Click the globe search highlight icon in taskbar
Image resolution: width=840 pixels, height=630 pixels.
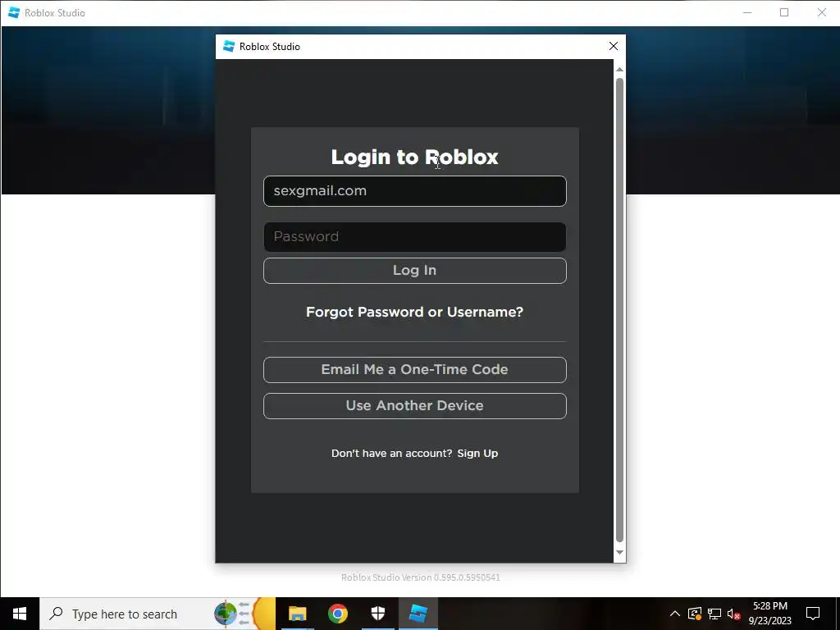pos(226,614)
